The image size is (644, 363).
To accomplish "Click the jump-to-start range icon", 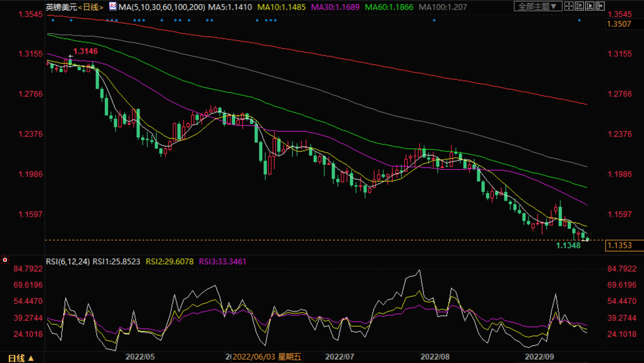I will coord(579,6).
